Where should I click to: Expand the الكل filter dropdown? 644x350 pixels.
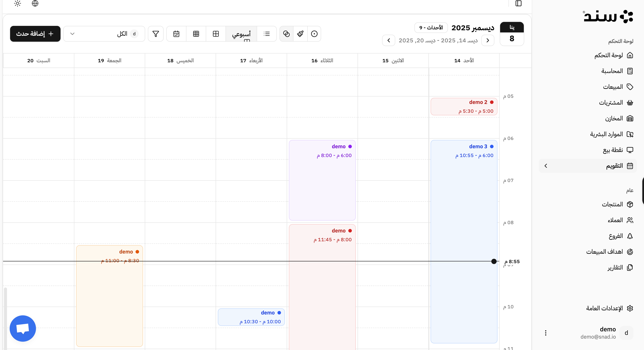coord(104,34)
